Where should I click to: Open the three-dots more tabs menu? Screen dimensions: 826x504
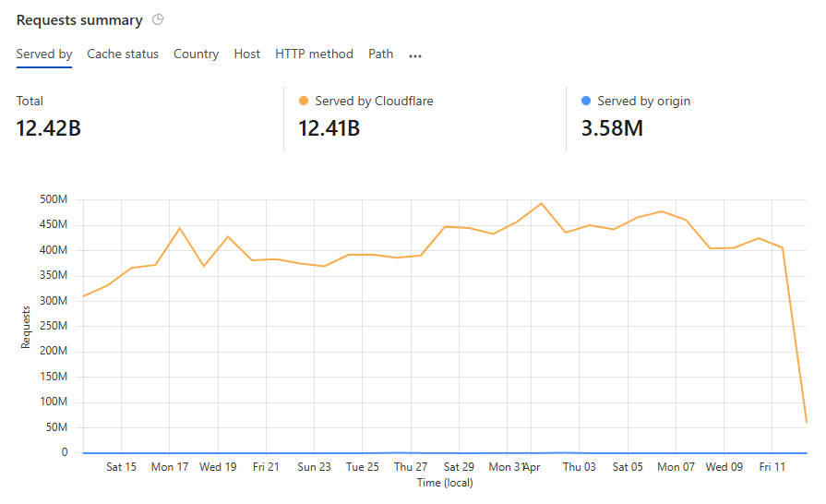point(415,55)
